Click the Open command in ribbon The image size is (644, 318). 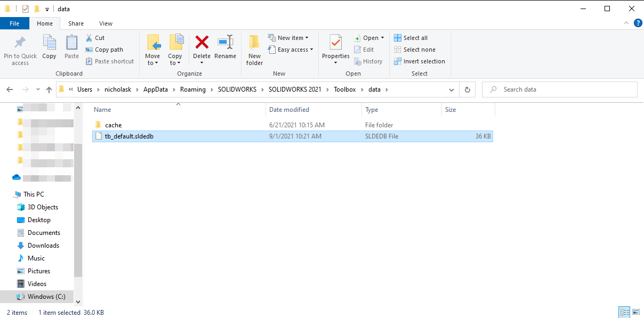pos(369,38)
